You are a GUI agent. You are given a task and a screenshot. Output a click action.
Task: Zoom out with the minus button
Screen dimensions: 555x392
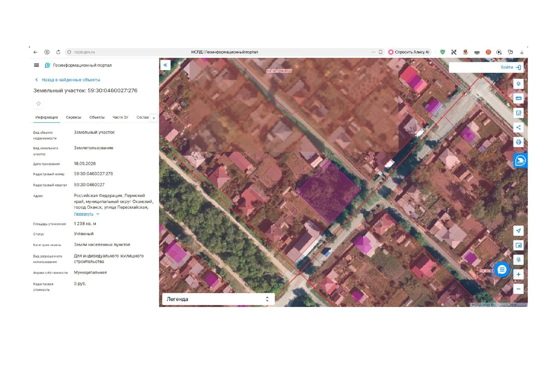tap(518, 289)
